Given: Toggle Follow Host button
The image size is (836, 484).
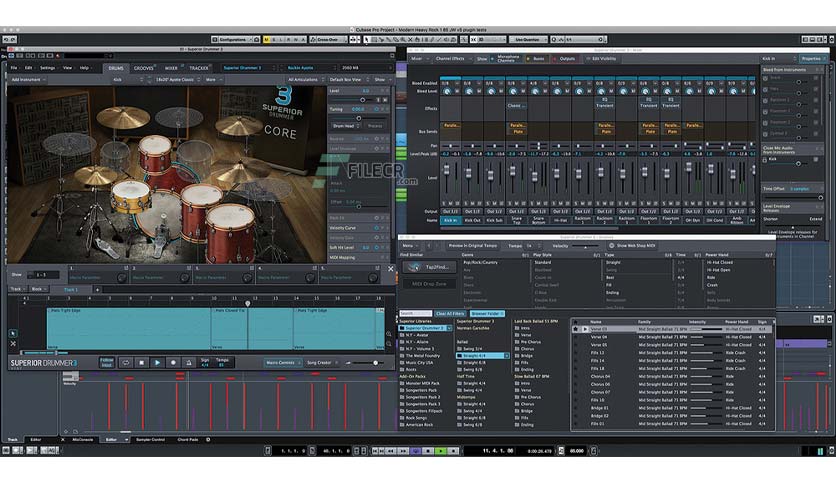Looking at the screenshot, I should click(x=107, y=362).
